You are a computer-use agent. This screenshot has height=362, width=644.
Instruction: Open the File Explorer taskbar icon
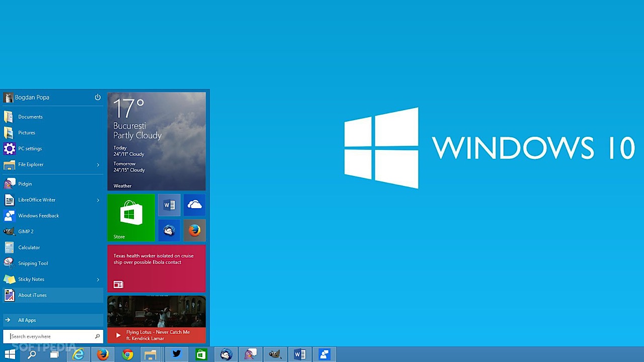[x=150, y=354]
